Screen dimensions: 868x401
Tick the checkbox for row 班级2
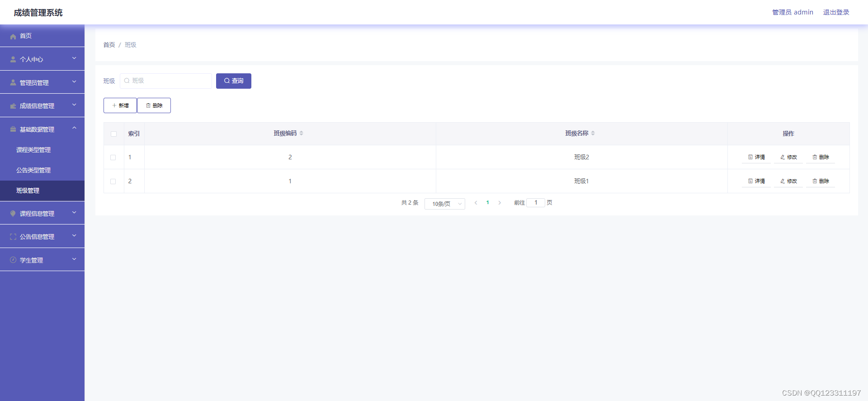point(113,158)
